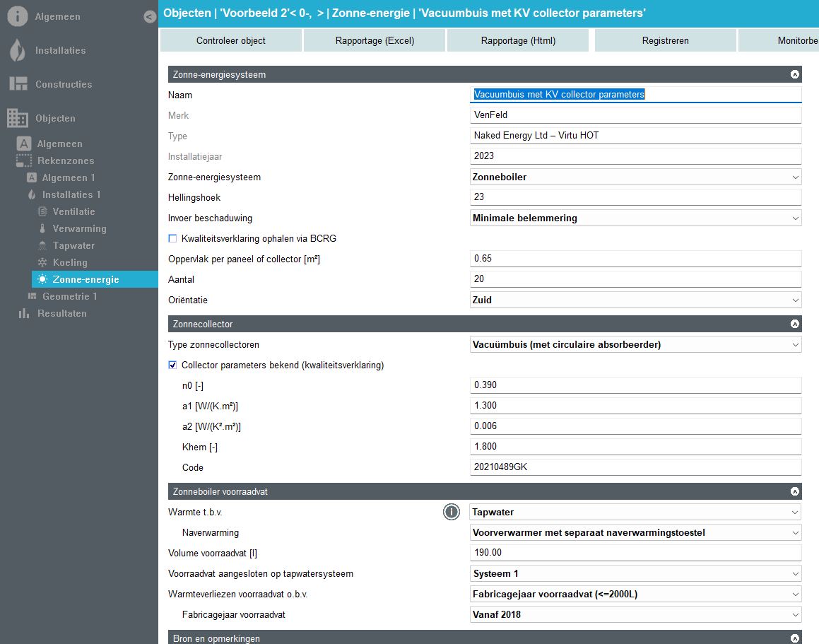
Task: Select the Objecten building icon
Action: click(18, 118)
